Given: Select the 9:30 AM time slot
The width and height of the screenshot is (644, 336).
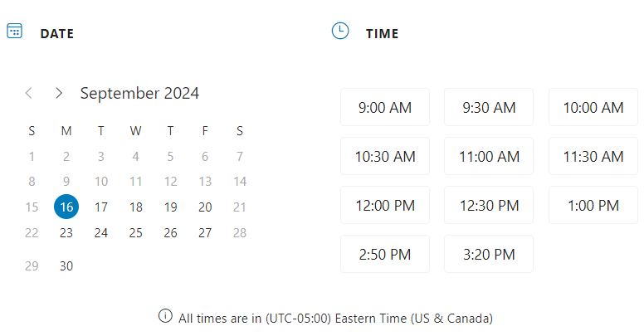Looking at the screenshot, I should pyautogui.click(x=489, y=107).
